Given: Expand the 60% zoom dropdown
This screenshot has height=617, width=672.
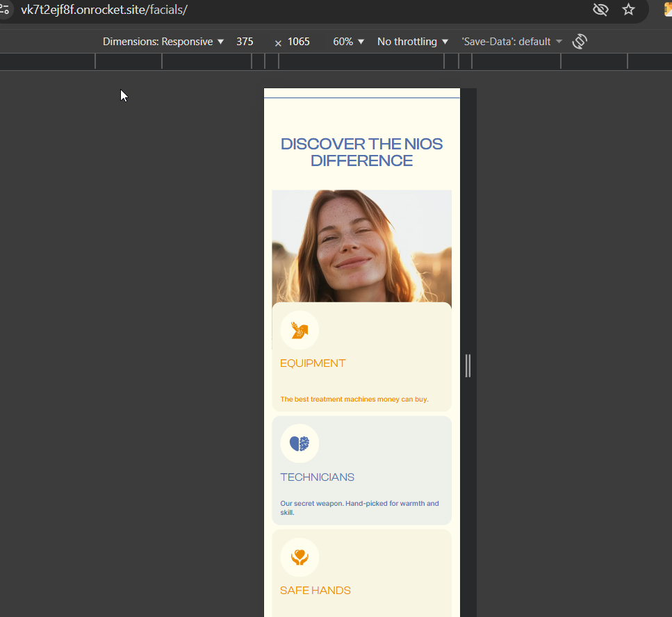Looking at the screenshot, I should (348, 42).
